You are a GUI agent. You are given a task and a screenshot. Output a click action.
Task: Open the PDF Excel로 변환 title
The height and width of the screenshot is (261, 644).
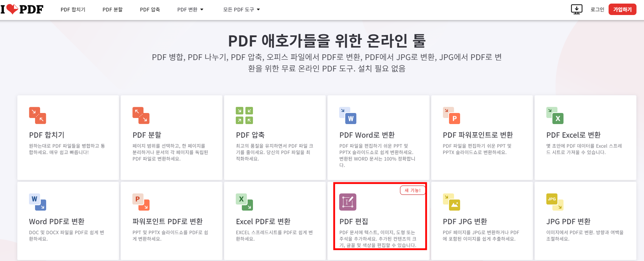pyautogui.click(x=574, y=135)
